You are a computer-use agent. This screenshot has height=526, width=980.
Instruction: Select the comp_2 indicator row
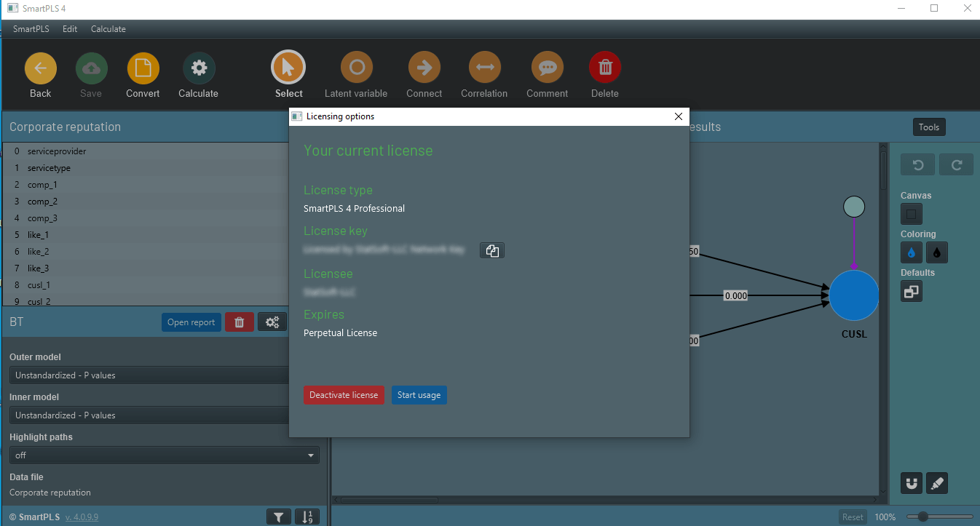146,202
